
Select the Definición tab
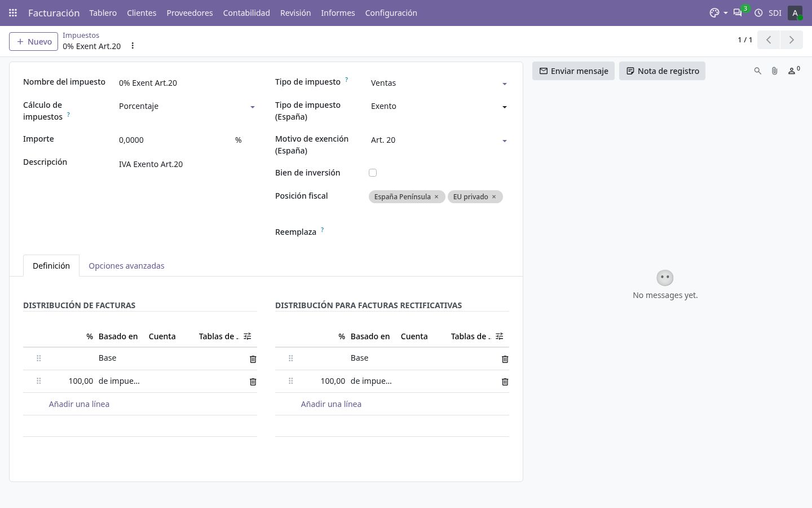[51, 266]
